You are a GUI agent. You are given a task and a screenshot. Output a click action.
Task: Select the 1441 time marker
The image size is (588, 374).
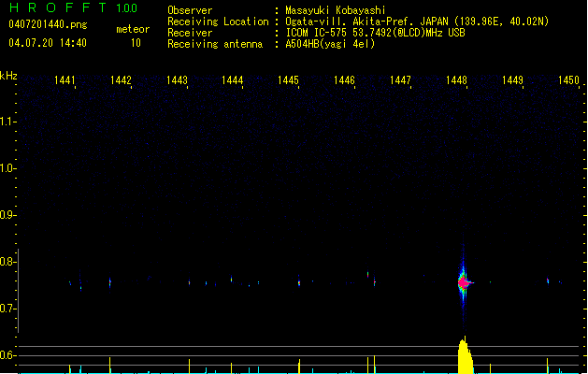point(65,81)
